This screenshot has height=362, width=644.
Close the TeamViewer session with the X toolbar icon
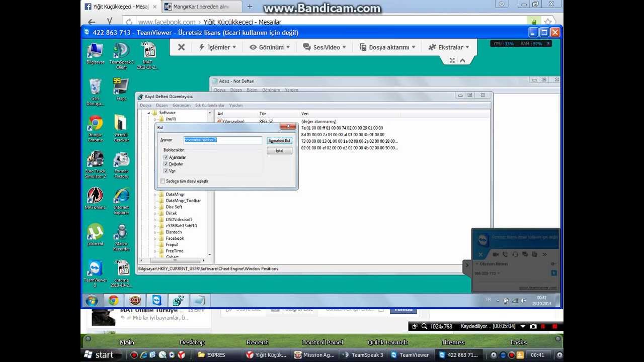[x=181, y=47]
